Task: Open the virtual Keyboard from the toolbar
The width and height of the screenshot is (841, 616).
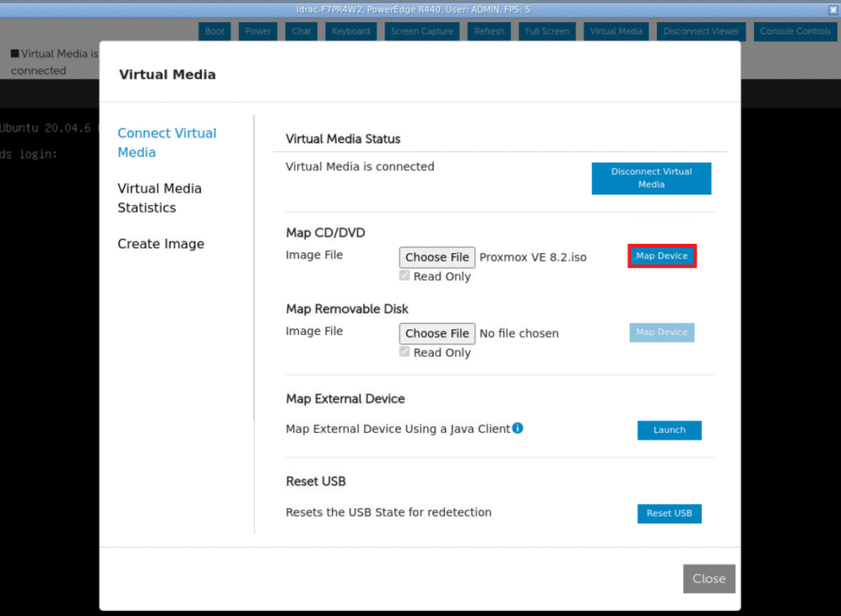Action: (351, 30)
